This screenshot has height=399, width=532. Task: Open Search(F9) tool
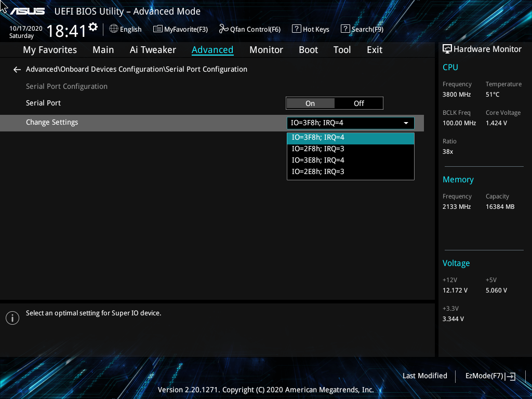pyautogui.click(x=362, y=30)
